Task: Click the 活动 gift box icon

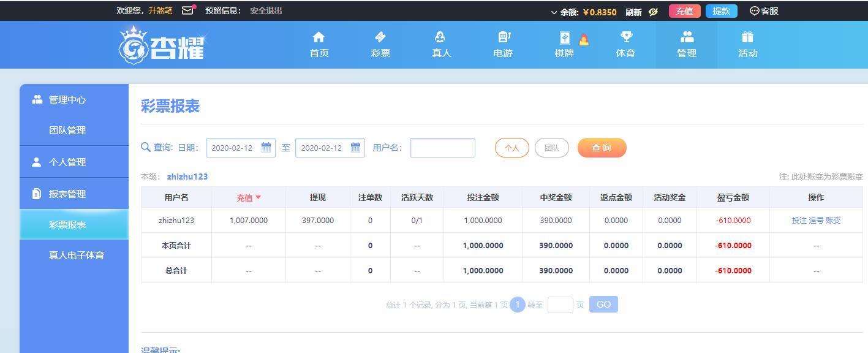Action: pyautogui.click(x=747, y=37)
